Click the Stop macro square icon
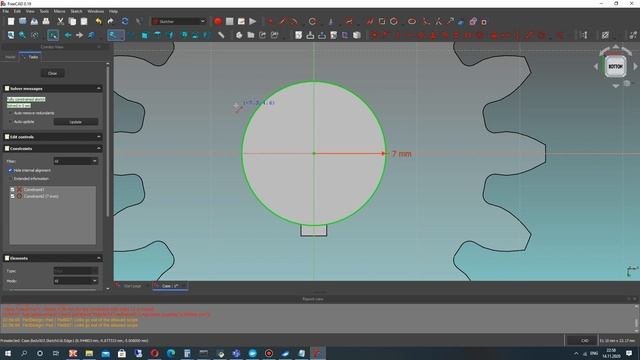 [x=230, y=21]
